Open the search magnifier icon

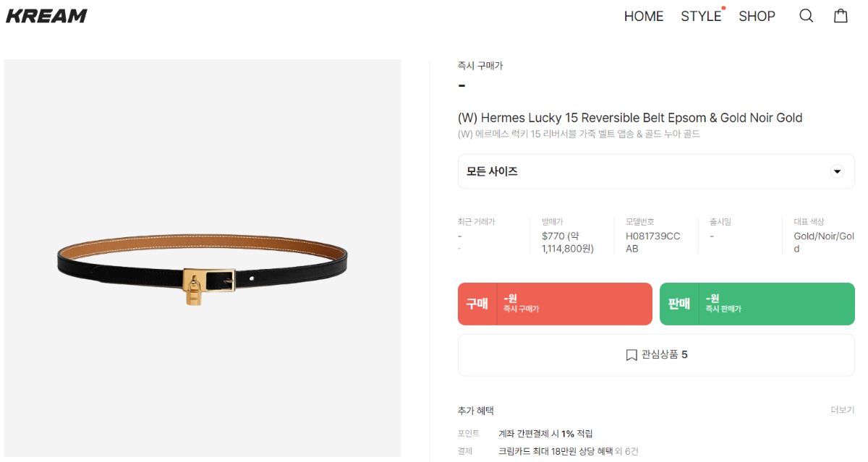[806, 16]
